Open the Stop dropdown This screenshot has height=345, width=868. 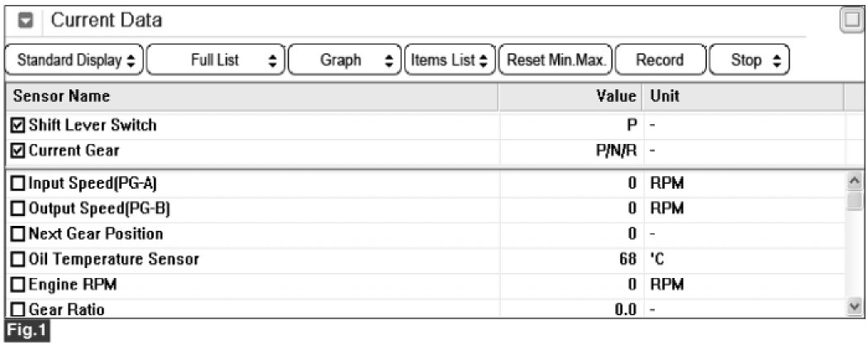click(749, 60)
